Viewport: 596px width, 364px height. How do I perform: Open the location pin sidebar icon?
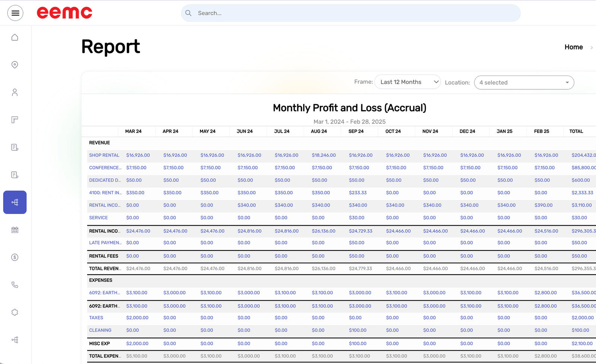click(x=15, y=65)
